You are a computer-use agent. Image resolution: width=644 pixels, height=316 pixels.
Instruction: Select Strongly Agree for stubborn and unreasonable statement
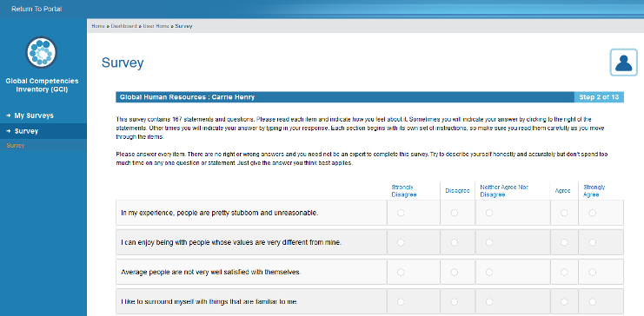tap(592, 213)
